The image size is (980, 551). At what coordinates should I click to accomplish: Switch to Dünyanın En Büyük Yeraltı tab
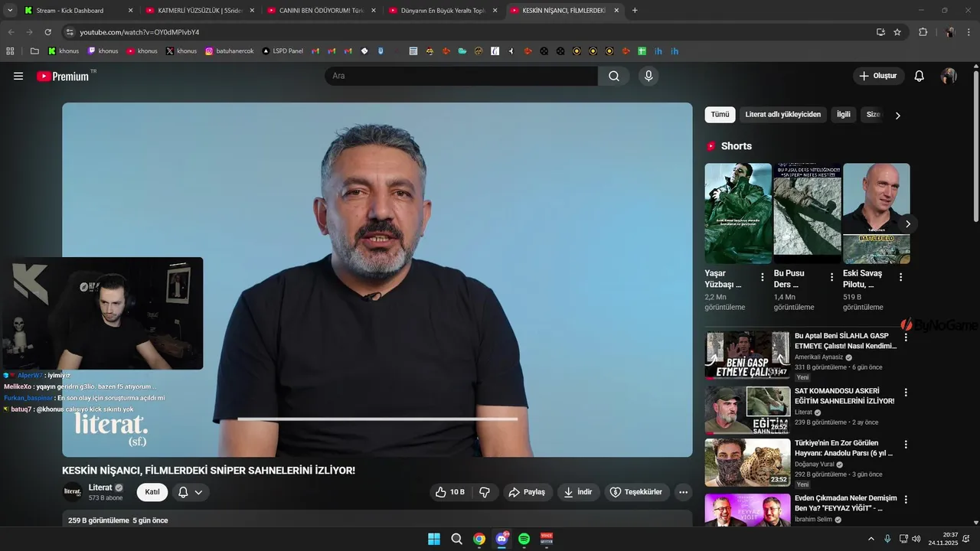coord(443,11)
